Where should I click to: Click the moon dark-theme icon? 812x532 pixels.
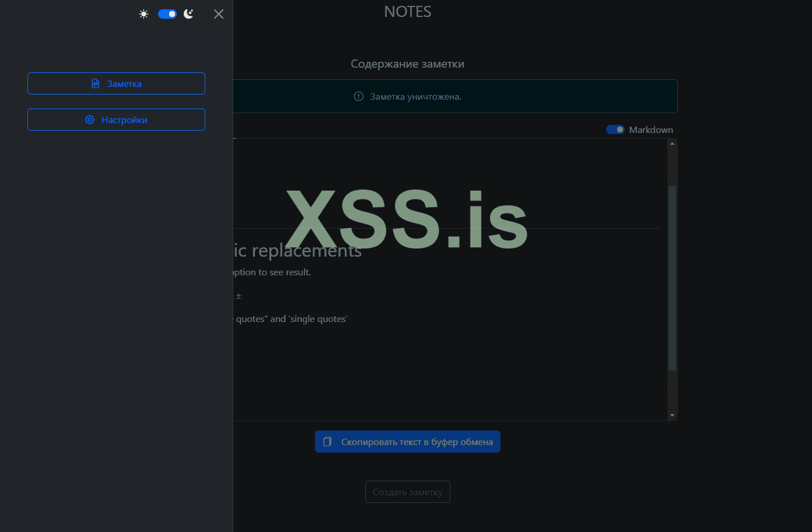188,14
